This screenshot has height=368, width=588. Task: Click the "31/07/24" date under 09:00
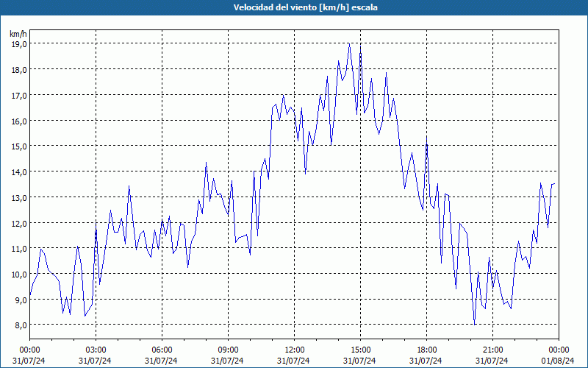coord(227,361)
